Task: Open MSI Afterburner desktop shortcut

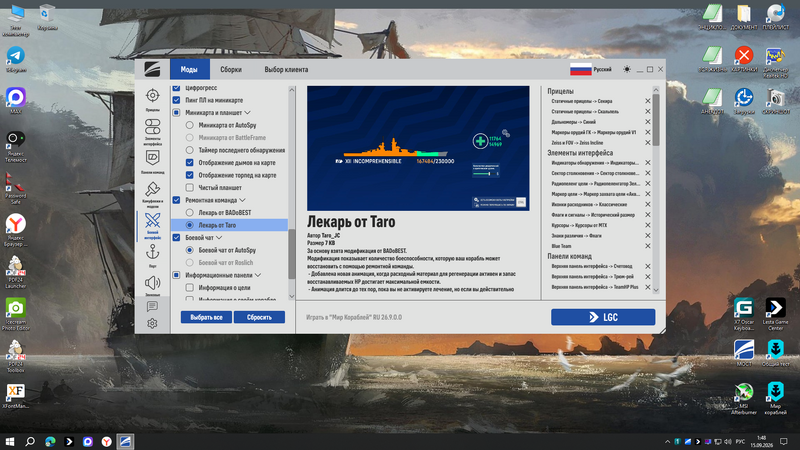Action: tap(744, 398)
